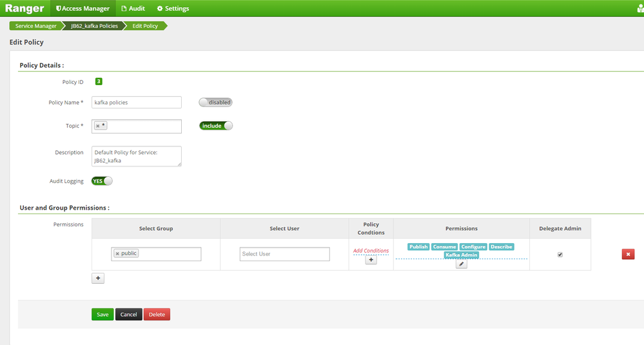Uncheck the Delegate Admin checkbox
Viewport: 644px width, 345px height.
(x=560, y=255)
